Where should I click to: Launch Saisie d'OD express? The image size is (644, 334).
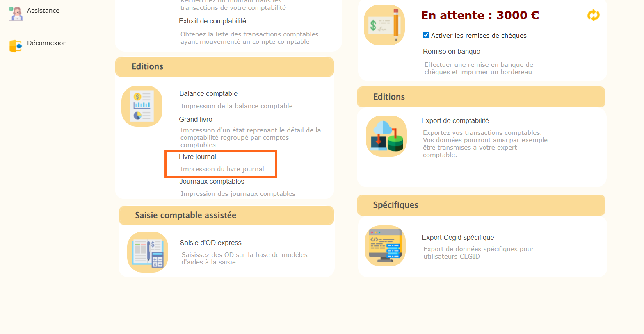210,243
